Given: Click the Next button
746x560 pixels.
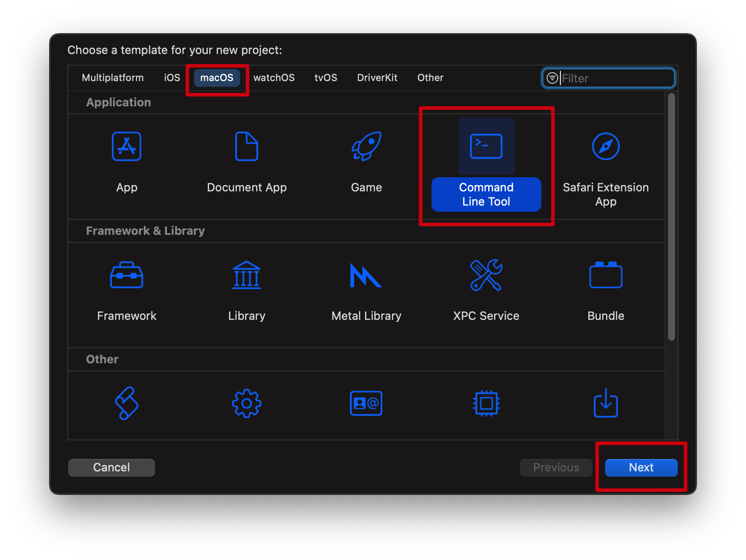Looking at the screenshot, I should pos(641,467).
